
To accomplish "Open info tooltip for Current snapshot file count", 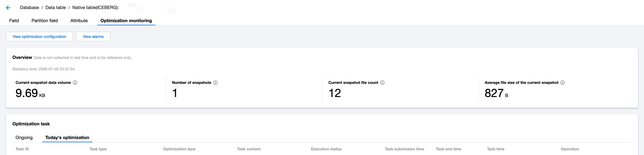I will click(x=382, y=83).
